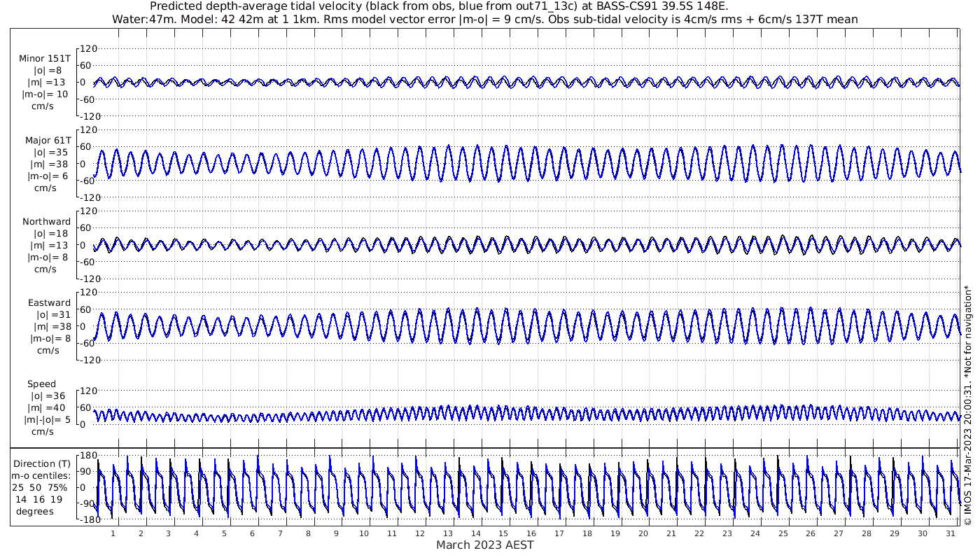The height and width of the screenshot is (560, 980).
Task: Select the 'Eastward' panel label
Action: 49,303
